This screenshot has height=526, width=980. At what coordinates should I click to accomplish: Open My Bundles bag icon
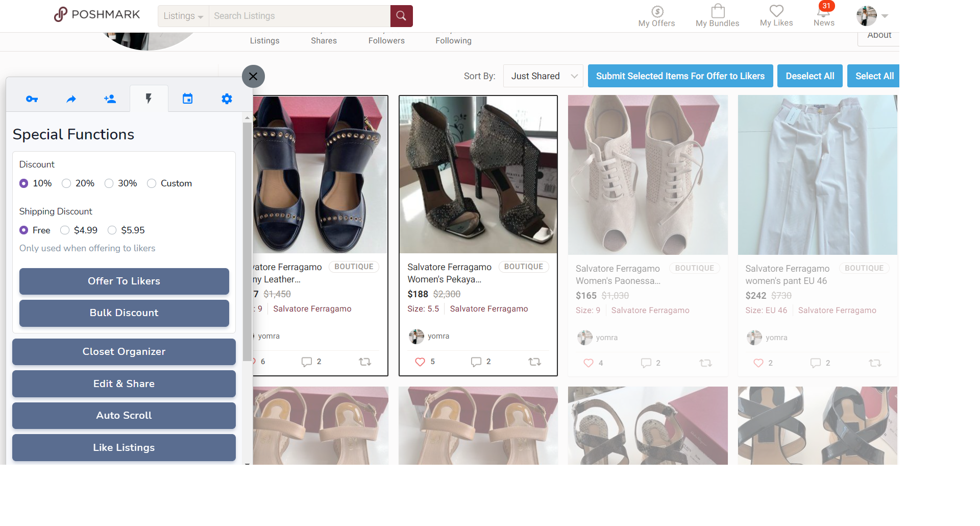click(717, 16)
